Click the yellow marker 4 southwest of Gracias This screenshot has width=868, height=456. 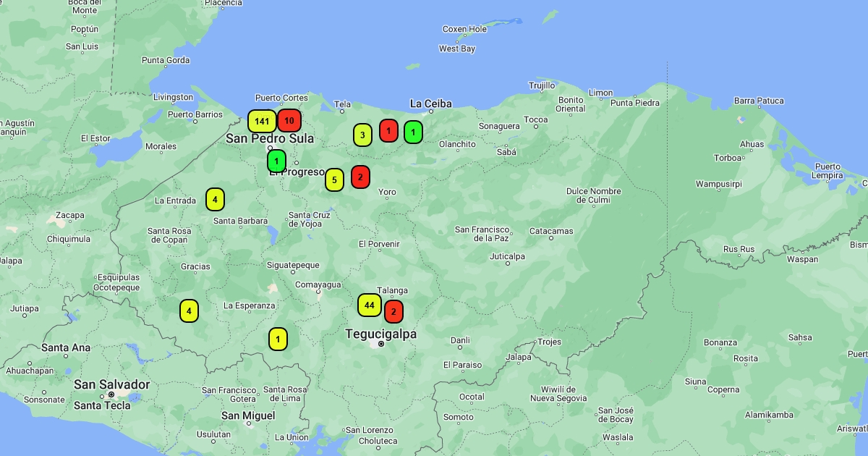pos(189,311)
